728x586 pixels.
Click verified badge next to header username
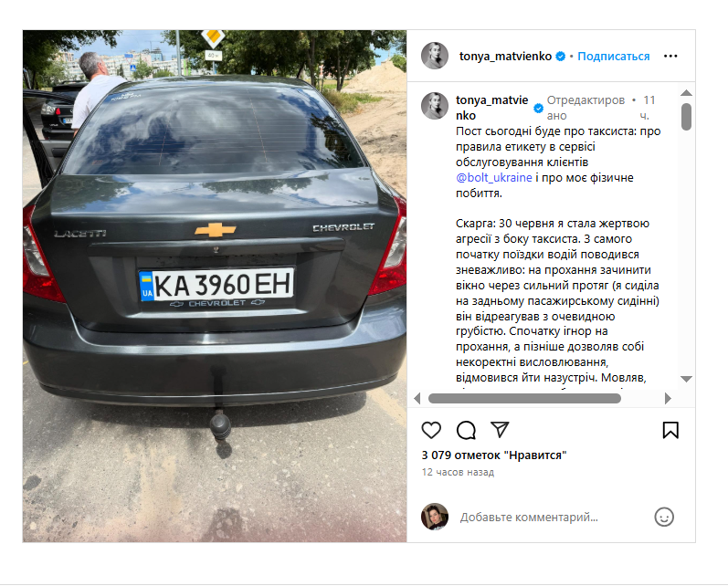[x=561, y=57]
